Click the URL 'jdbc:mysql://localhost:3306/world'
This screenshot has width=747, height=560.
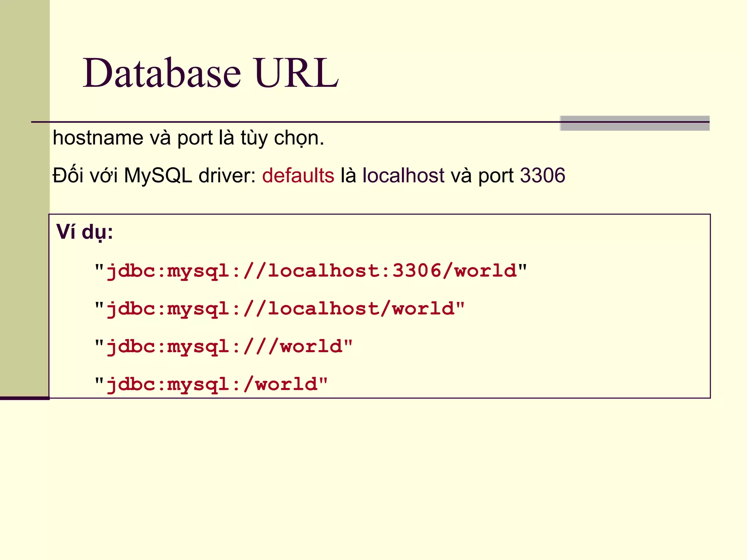click(x=311, y=272)
